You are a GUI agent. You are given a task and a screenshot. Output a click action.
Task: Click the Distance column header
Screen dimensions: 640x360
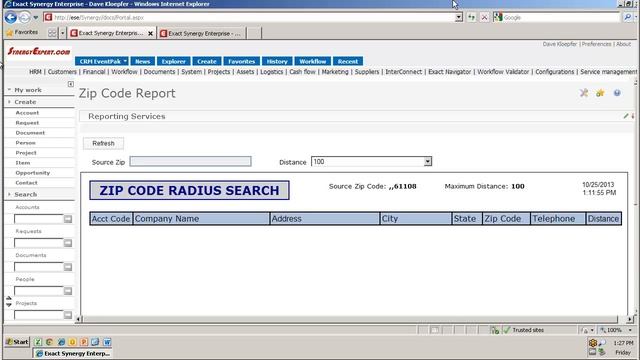click(x=603, y=219)
